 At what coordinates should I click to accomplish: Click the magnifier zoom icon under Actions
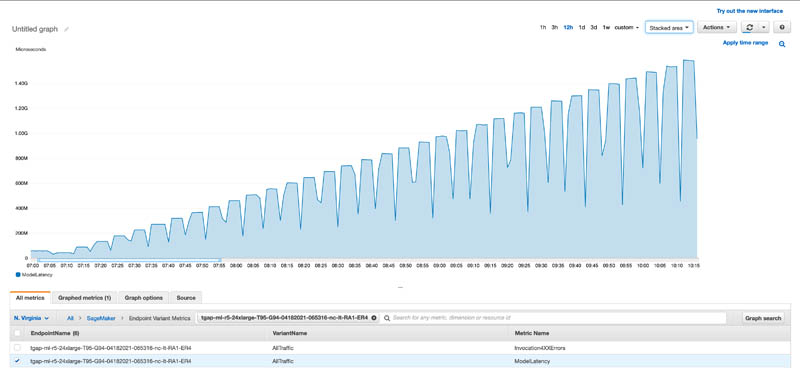click(782, 44)
